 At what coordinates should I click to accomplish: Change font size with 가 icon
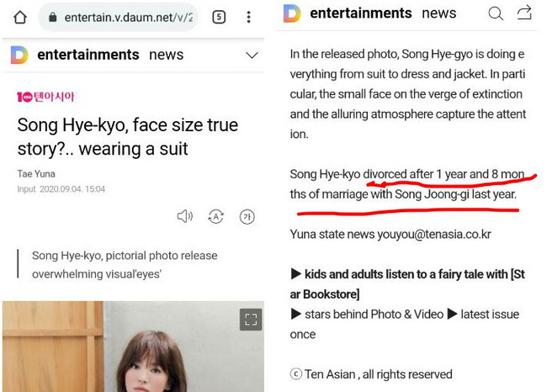(x=247, y=217)
